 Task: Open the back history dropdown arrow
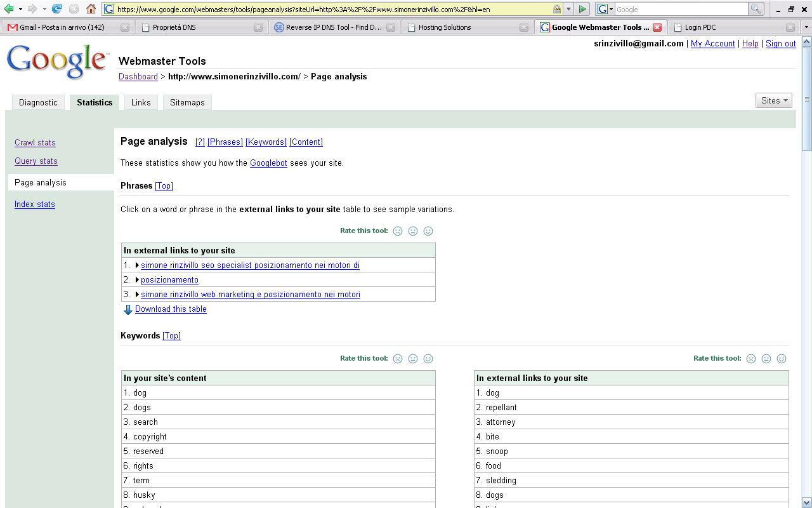coord(20,9)
